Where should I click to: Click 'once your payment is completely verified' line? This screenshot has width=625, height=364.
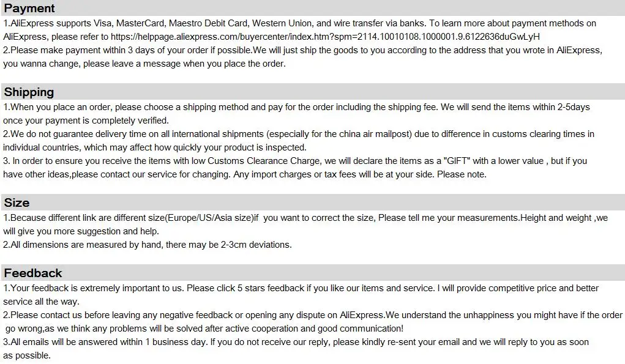86,121
